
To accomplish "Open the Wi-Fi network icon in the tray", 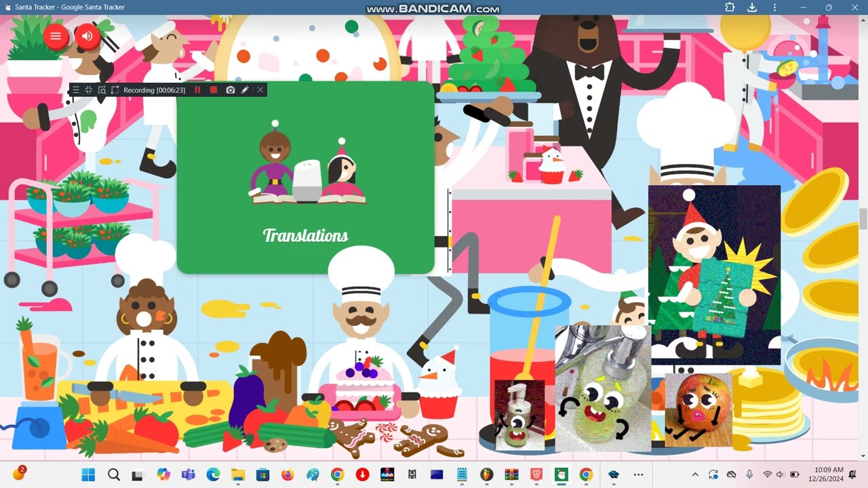I will 767,474.
